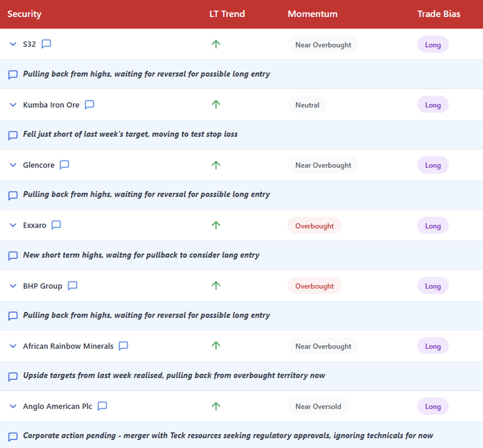Click the Trade Bias column header
The width and height of the screenshot is (483, 448).
(438, 14)
